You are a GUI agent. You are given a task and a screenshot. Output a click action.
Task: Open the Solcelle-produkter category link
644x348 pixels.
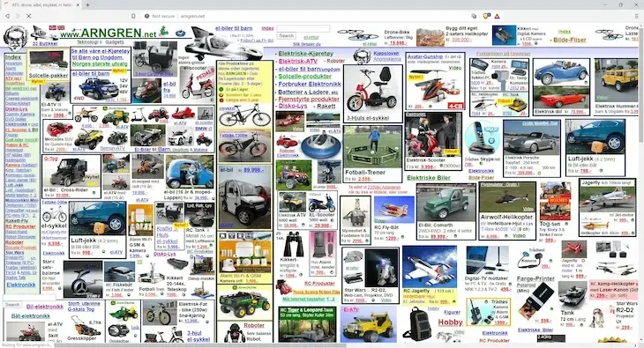(x=304, y=77)
